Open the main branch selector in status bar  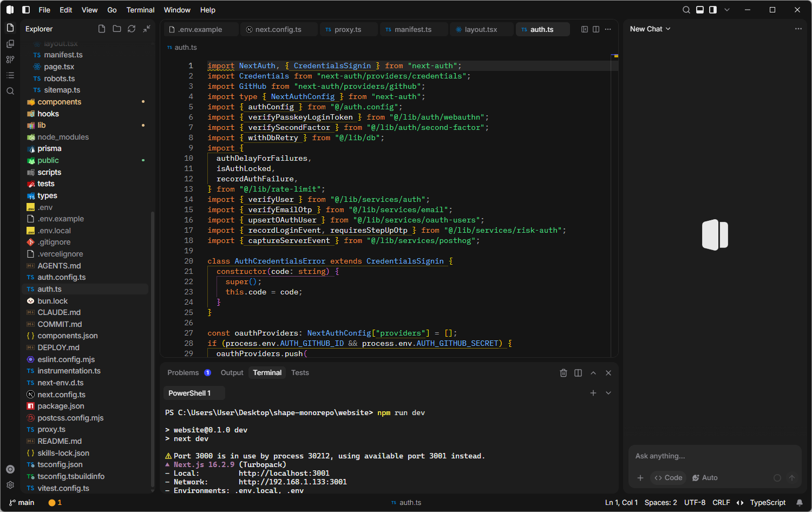(x=22, y=502)
